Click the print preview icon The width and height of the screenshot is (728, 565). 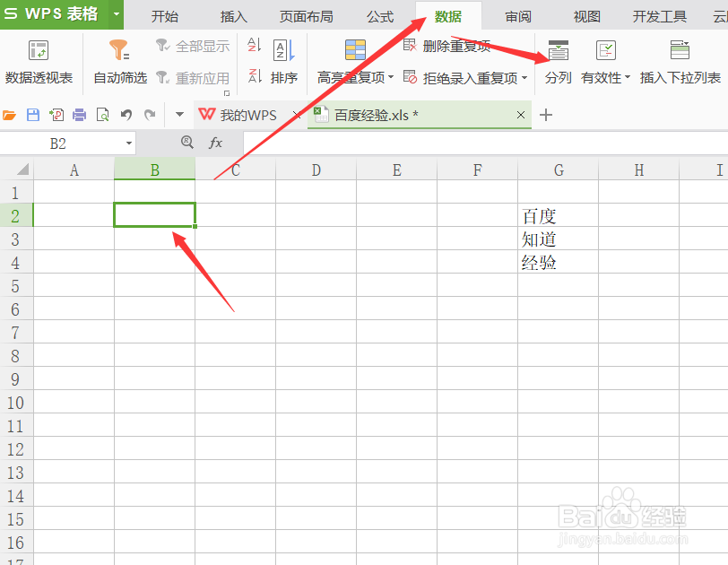point(102,115)
